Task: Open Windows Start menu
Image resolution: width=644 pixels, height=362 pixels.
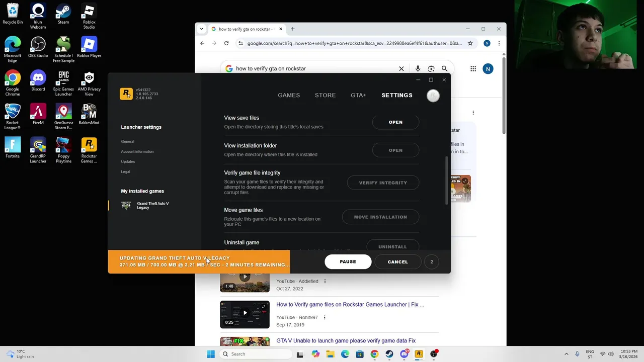Action: tap(211, 354)
